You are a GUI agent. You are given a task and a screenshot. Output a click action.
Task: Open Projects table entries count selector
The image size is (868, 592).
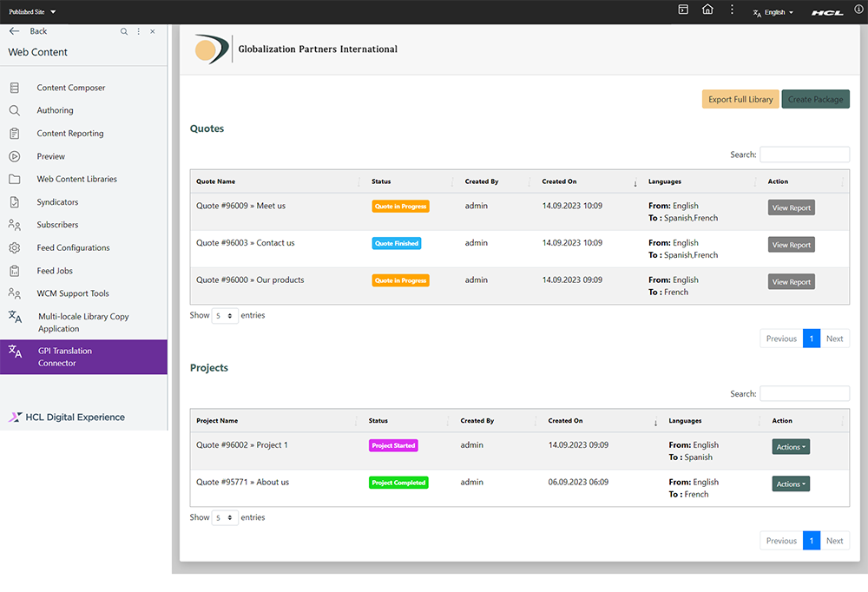(225, 518)
